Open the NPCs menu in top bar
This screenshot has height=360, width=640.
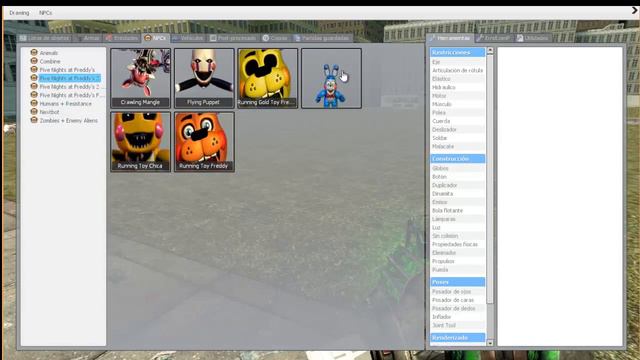(45, 13)
